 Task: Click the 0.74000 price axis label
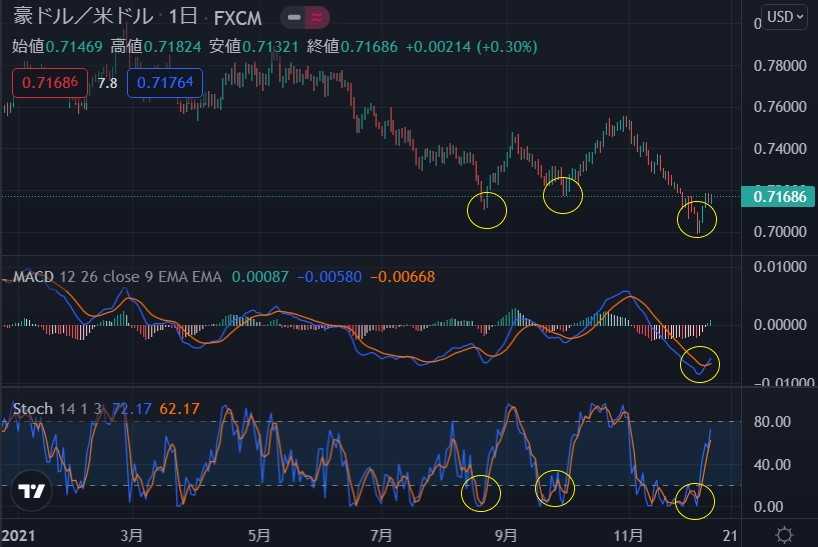(x=780, y=149)
